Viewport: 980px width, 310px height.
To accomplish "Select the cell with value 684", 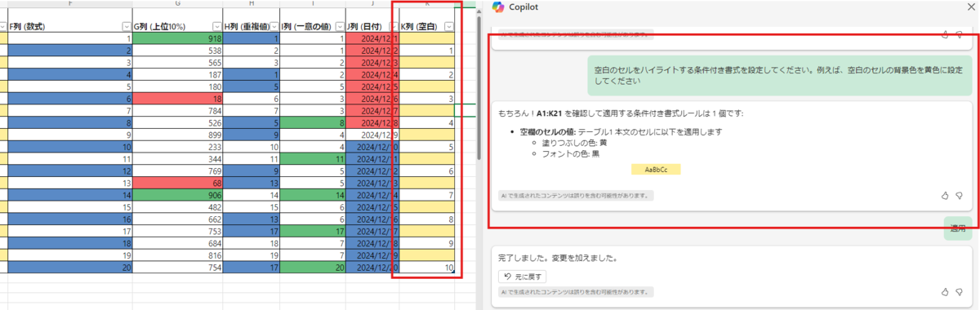I will click(177, 243).
